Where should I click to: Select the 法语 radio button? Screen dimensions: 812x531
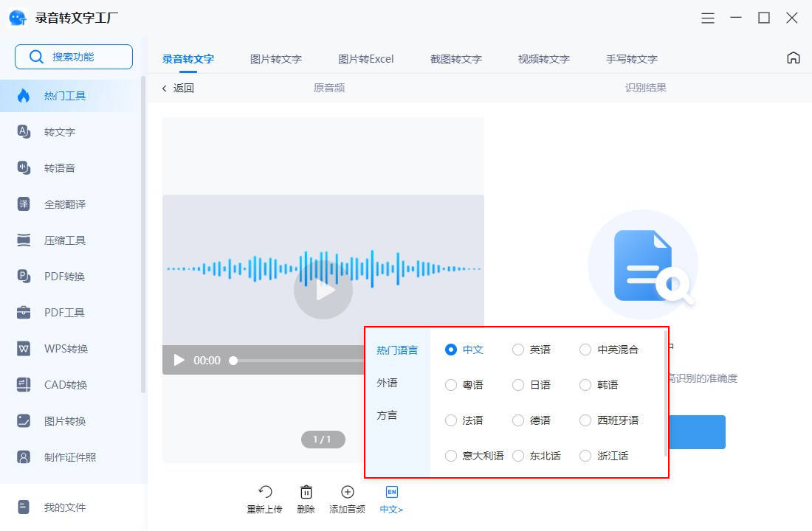click(x=450, y=420)
